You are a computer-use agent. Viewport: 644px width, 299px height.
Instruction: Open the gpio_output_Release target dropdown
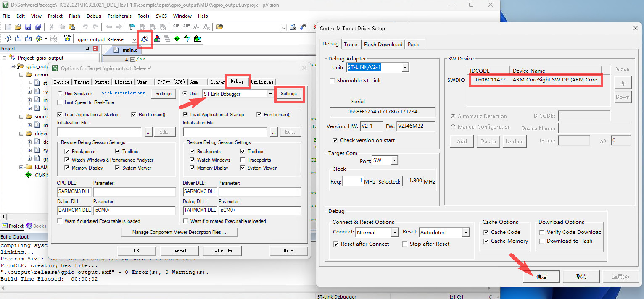134,39
